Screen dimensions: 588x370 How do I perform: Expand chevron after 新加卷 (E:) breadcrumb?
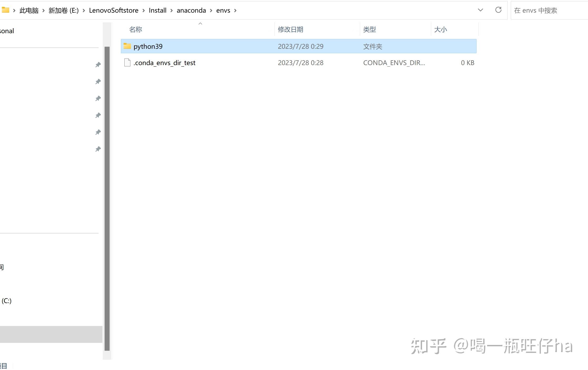(x=84, y=10)
